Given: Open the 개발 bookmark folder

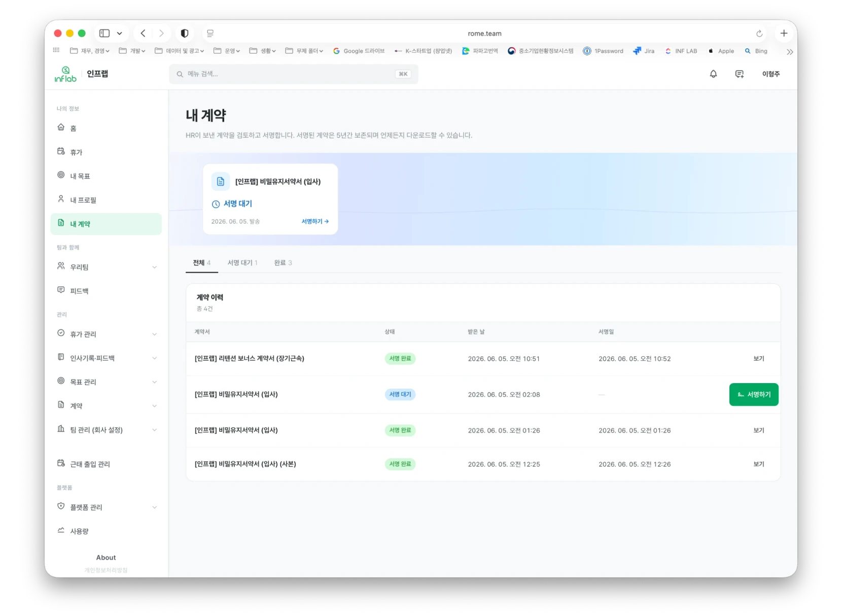Looking at the screenshot, I should click(132, 51).
